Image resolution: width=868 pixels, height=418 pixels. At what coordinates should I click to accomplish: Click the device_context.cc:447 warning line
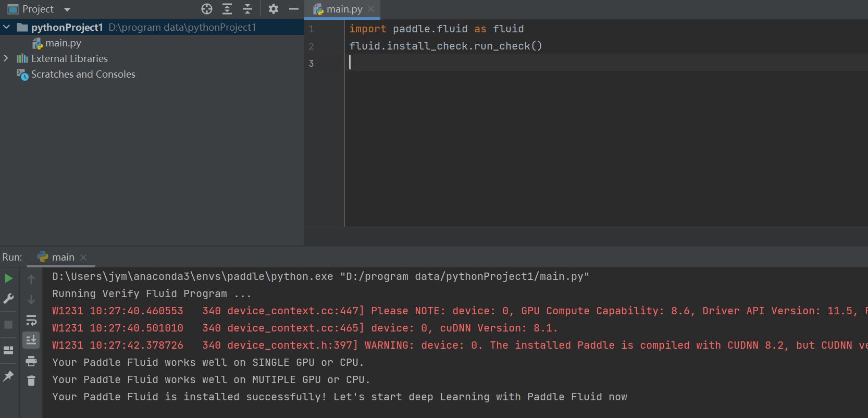pyautogui.click(x=460, y=311)
